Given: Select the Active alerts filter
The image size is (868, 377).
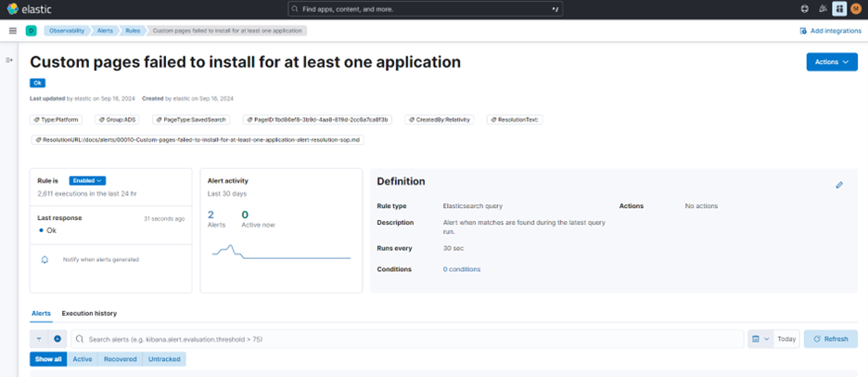Looking at the screenshot, I should point(83,359).
